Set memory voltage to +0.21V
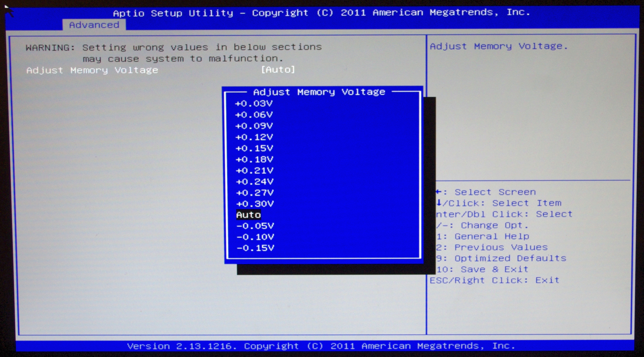The width and height of the screenshot is (644, 357). coord(255,171)
